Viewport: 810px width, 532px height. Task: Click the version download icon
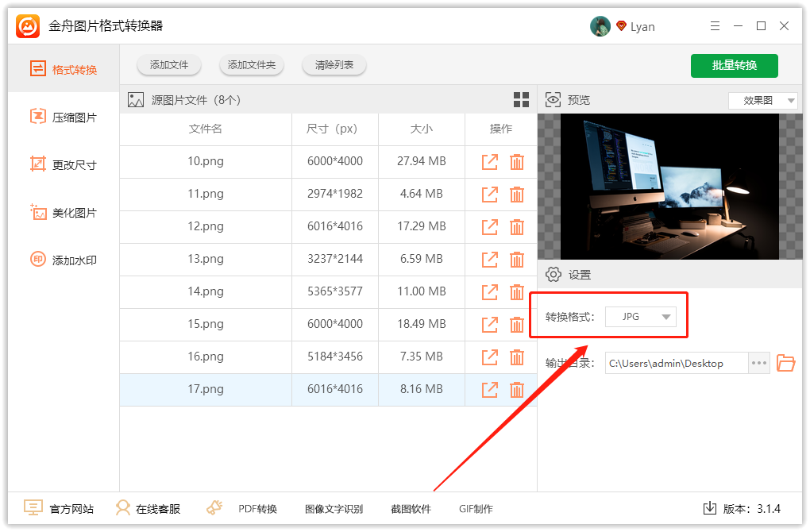tap(710, 508)
